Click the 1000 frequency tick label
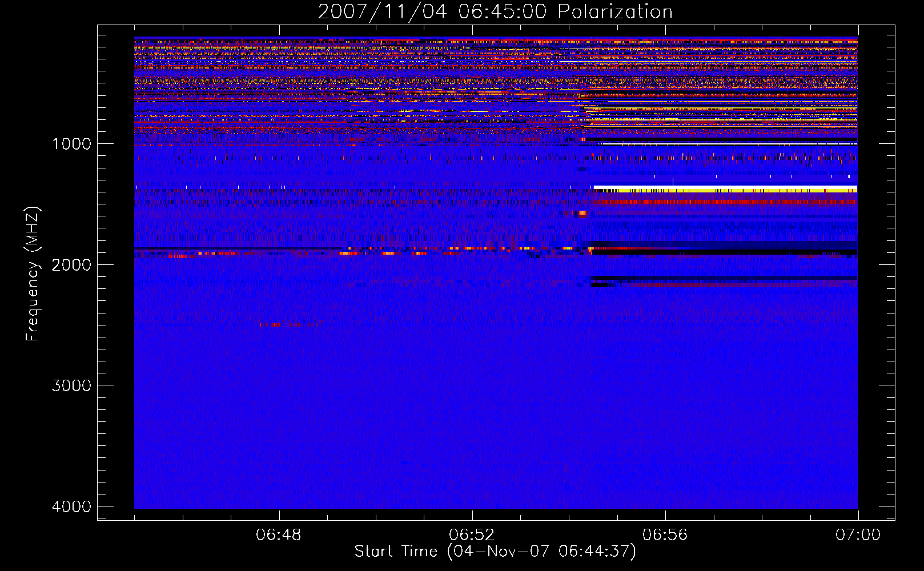Screen dimensions: 924x571 [x=71, y=144]
